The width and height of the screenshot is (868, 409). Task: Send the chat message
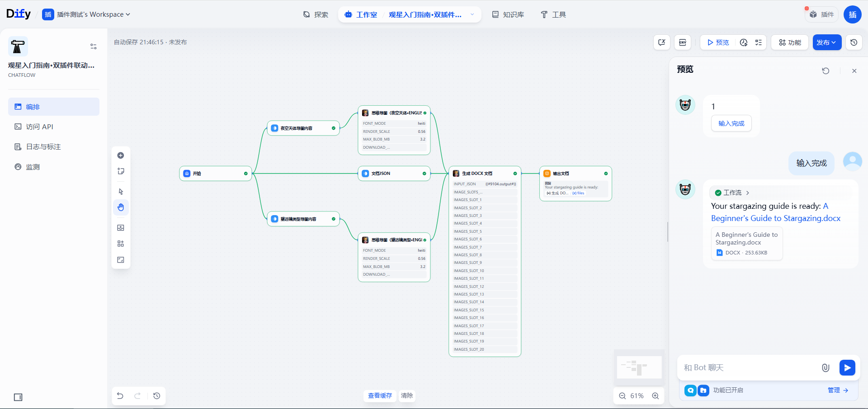(x=847, y=368)
